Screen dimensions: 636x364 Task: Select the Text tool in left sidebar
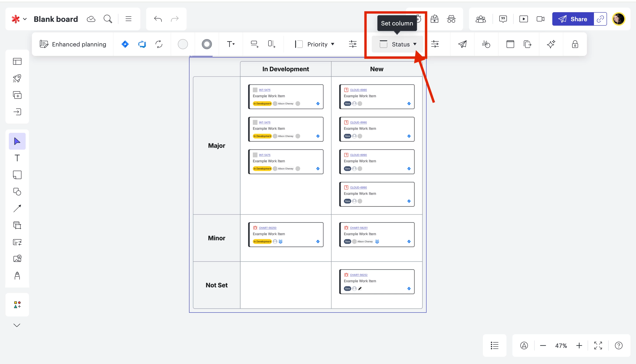point(17,158)
